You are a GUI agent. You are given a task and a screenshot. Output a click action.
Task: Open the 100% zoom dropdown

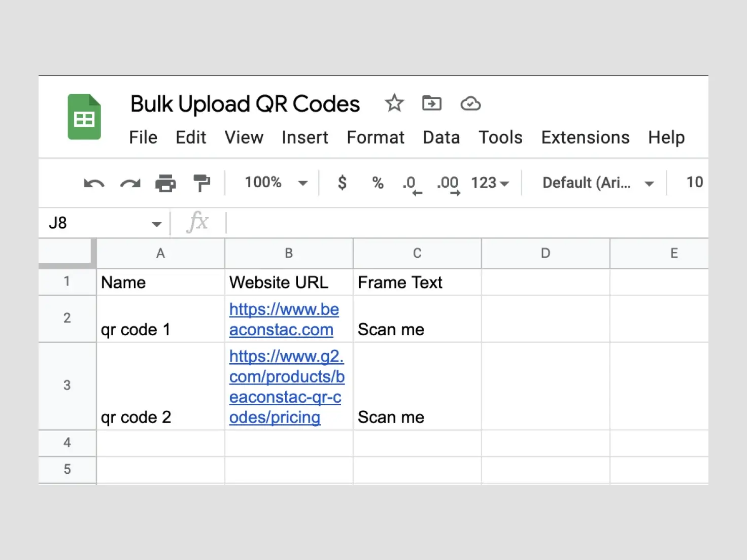click(x=276, y=183)
